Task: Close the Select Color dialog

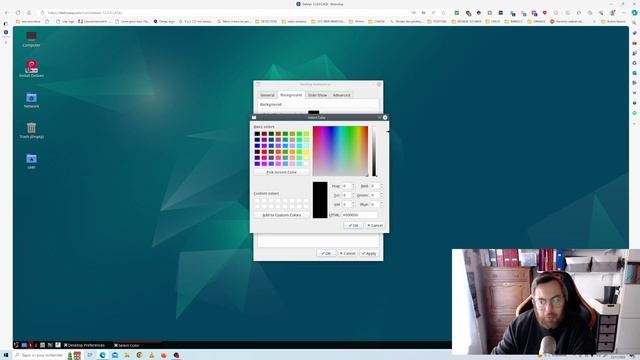Action: click(385, 118)
